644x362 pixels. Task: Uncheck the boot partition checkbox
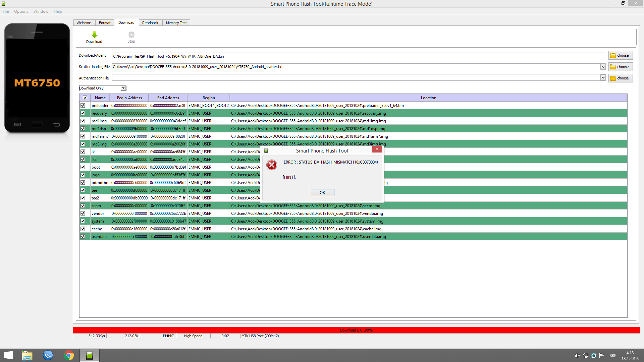pos(83,167)
